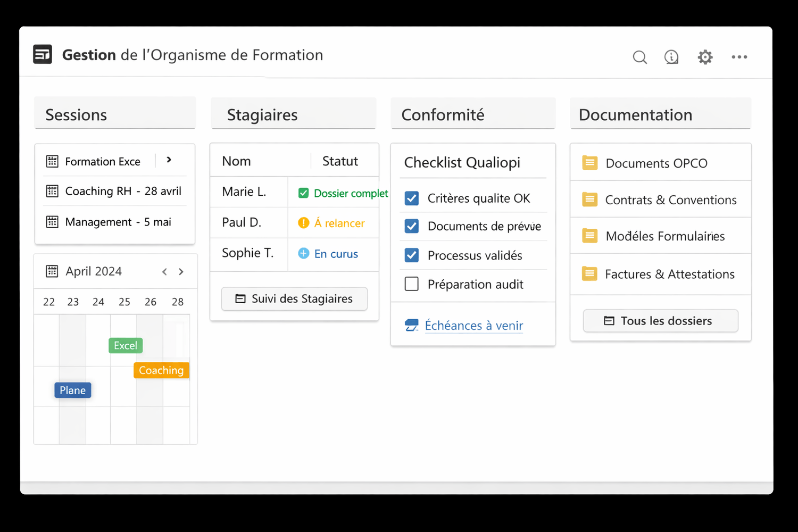Open the info icon in header
Image resolution: width=798 pixels, height=532 pixels.
tap(671, 57)
